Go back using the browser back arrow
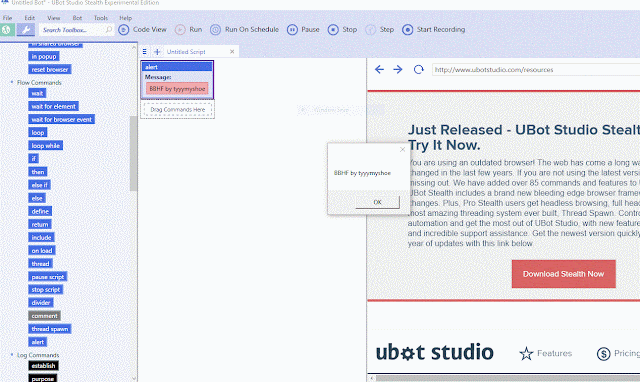 coord(379,70)
